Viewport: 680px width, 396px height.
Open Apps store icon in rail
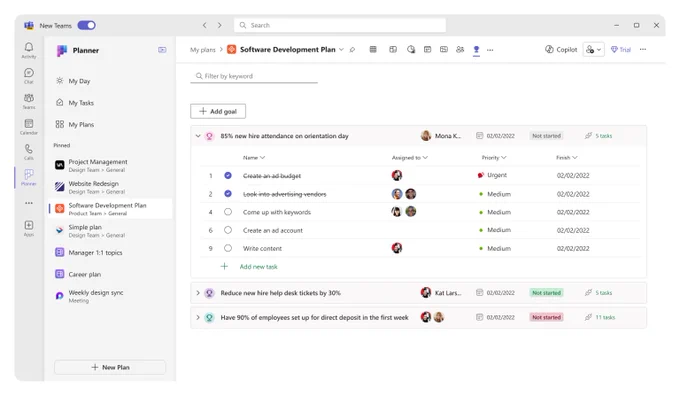pos(29,228)
